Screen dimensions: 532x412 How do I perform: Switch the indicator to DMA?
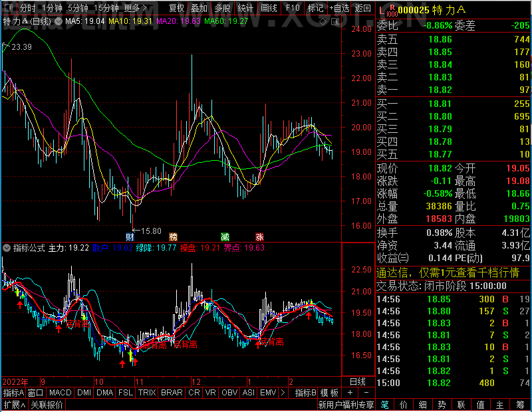pos(105,393)
